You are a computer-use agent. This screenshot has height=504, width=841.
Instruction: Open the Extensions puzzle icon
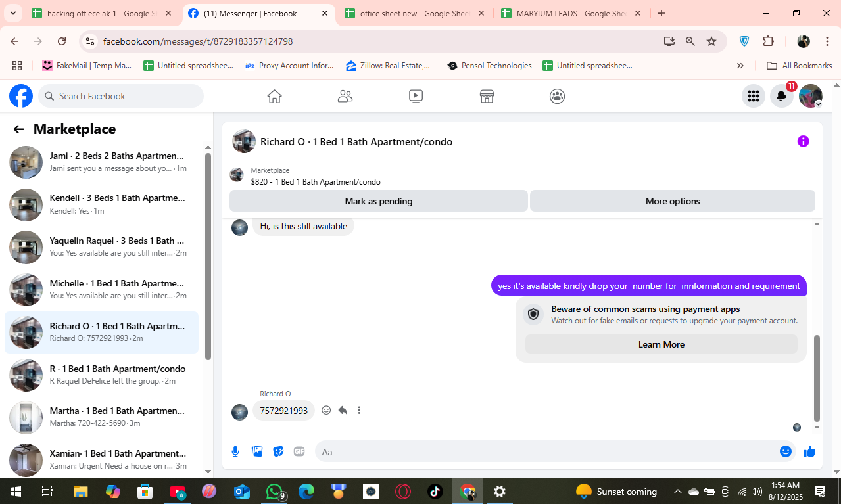(768, 41)
